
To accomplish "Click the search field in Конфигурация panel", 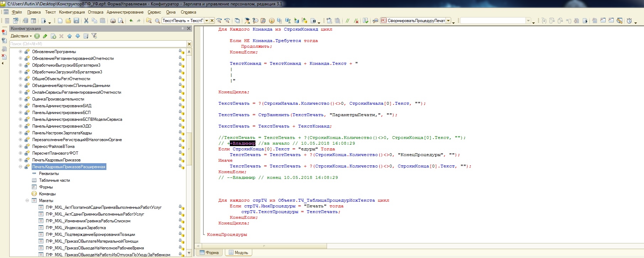I will tap(98, 44).
